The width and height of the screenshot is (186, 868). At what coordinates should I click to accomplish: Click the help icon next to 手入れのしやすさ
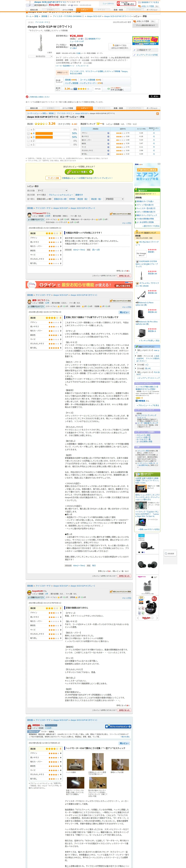coord(108,151)
